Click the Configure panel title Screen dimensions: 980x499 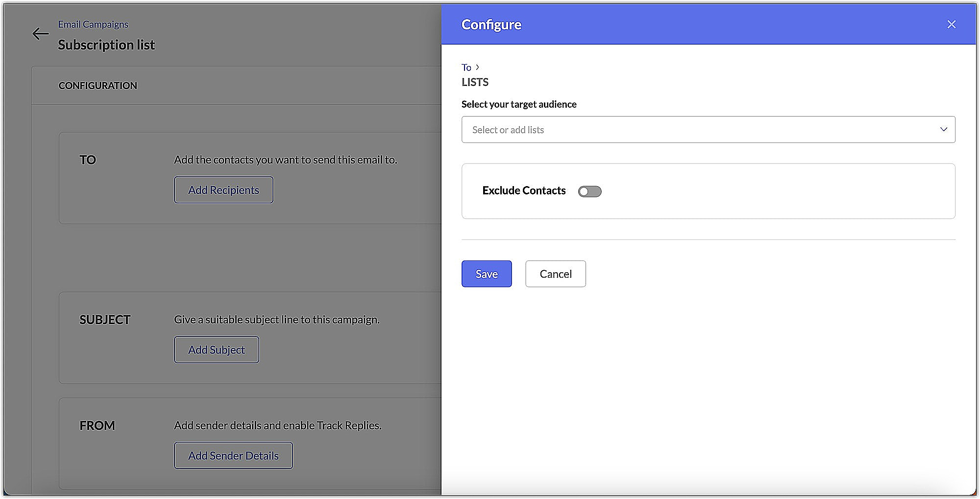pos(491,24)
